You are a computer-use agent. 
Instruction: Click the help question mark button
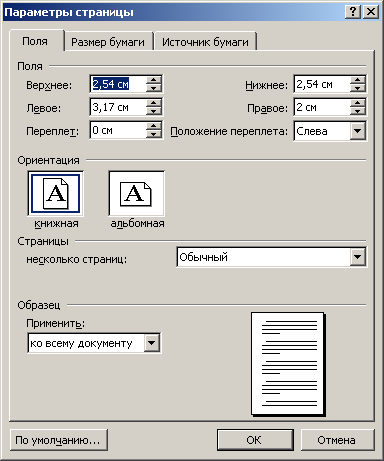coord(353,12)
